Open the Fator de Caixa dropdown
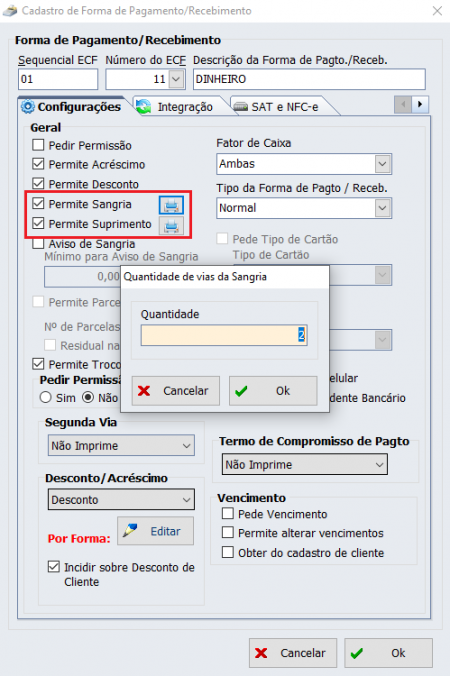This screenshot has width=450, height=676. point(304,164)
